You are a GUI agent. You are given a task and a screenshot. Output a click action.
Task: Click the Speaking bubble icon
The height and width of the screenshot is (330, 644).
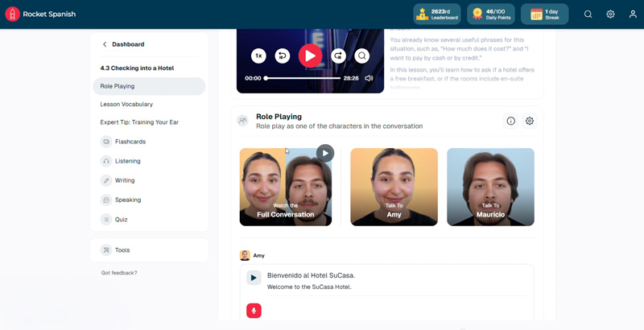(x=106, y=200)
